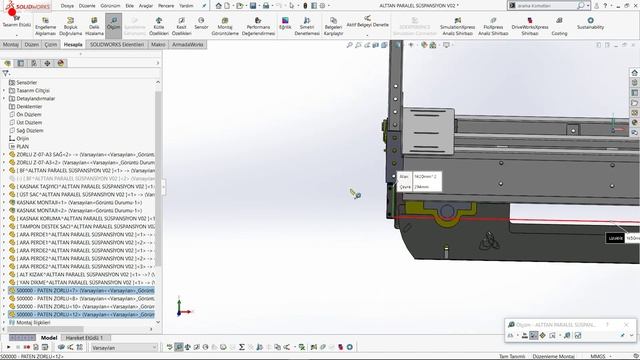Launch DriveWorksXpress Sihirbazı
Screen dimensions: 640x360
530,26
